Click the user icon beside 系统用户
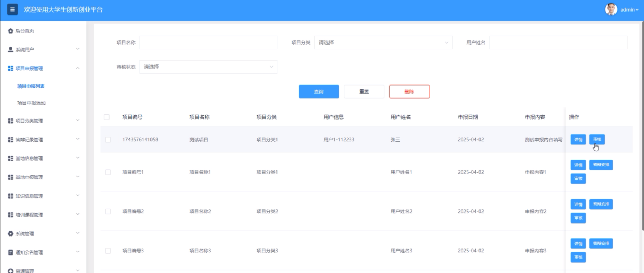 coord(10,49)
